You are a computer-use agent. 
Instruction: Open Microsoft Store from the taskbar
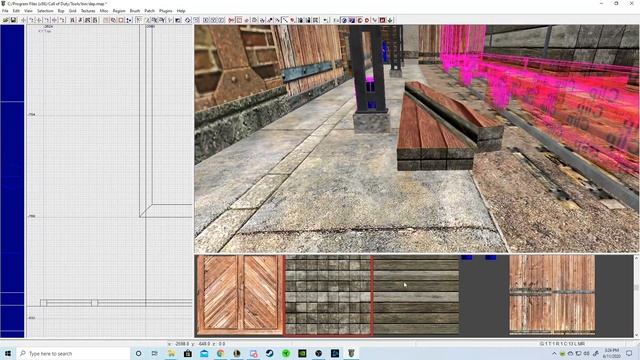187,353
